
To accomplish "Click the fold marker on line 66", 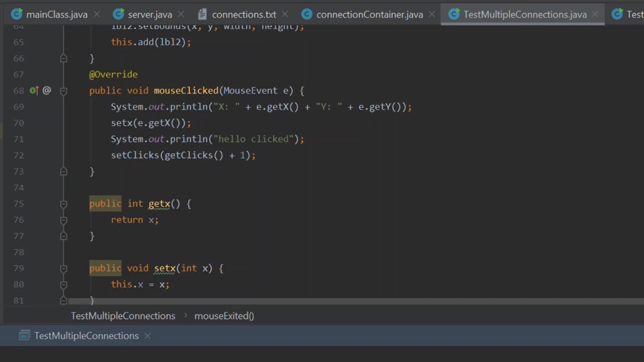I will pyautogui.click(x=63, y=58).
